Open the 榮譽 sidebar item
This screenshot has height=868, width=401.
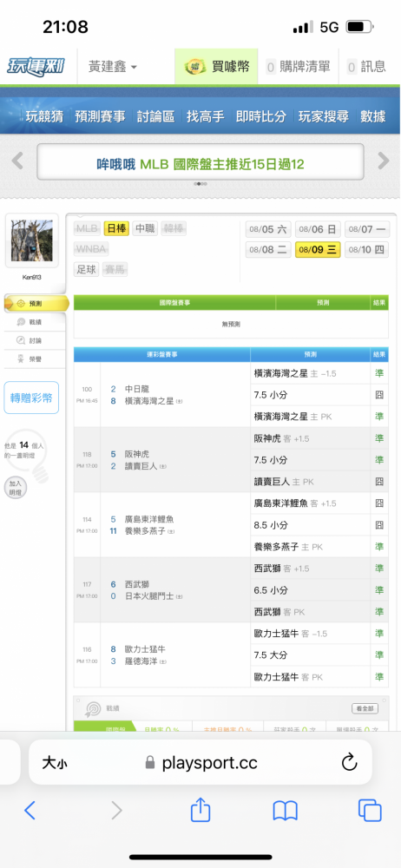coord(33,359)
